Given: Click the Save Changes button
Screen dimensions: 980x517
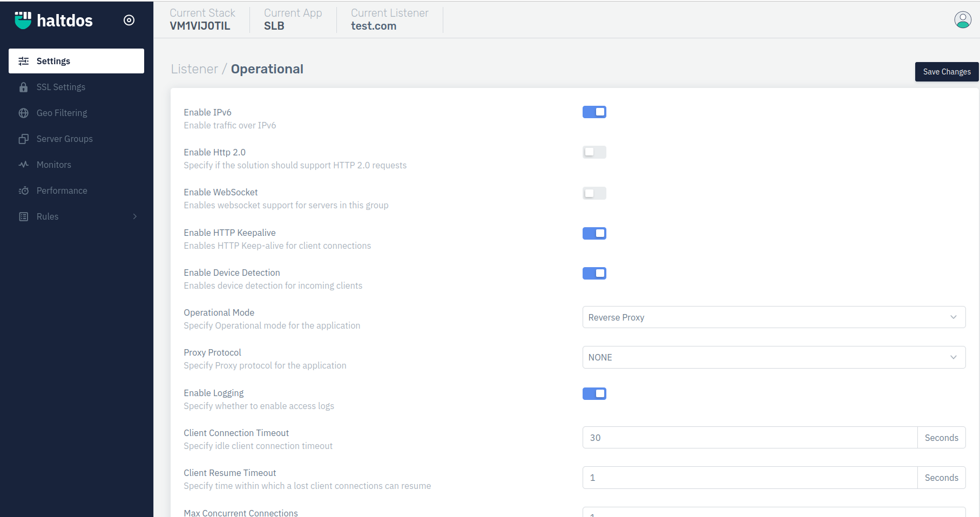Looking at the screenshot, I should tap(947, 72).
